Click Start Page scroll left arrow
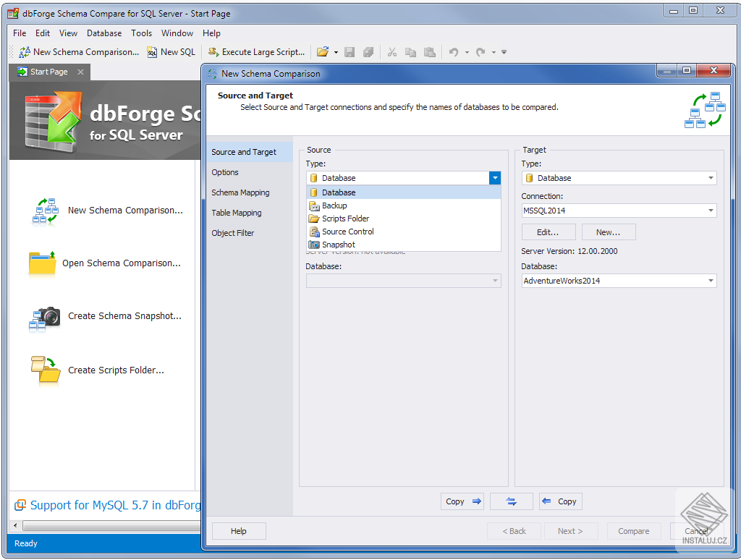Viewport: 741px width, 560px height. 15,525
